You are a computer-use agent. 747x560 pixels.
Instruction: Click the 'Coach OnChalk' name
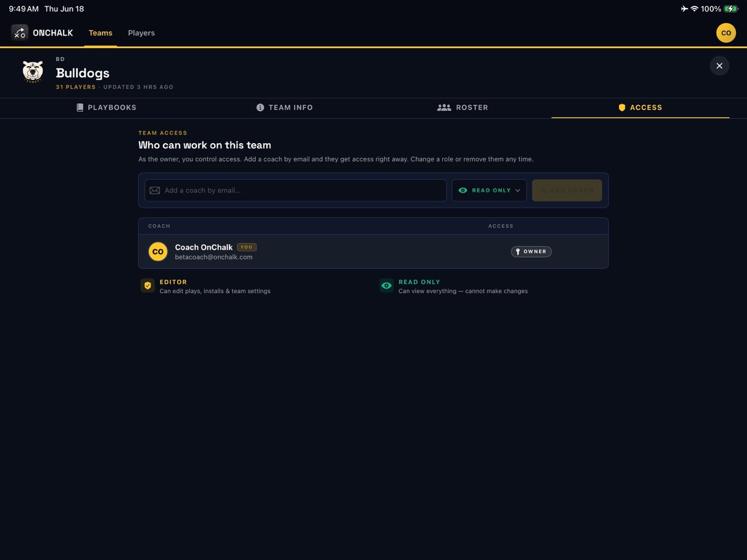point(204,247)
